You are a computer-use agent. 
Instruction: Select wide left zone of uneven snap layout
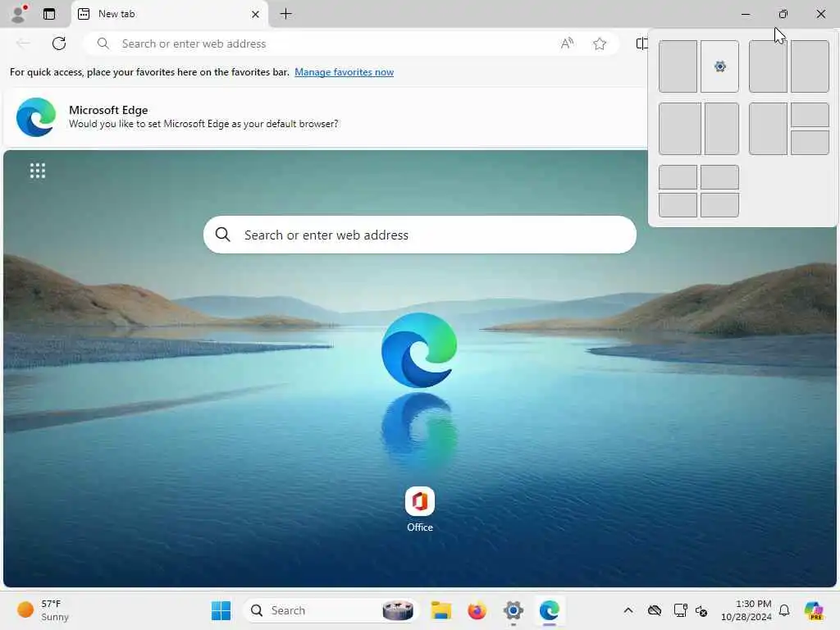pos(680,129)
